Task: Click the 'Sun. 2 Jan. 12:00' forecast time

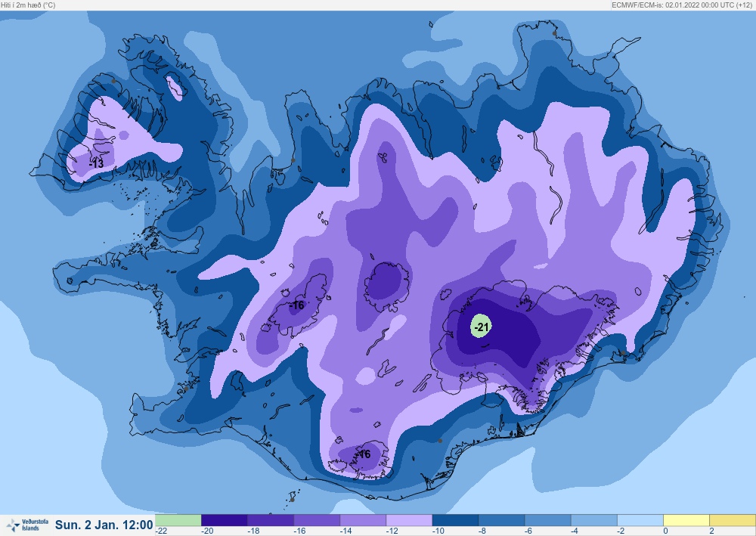Action: (x=104, y=525)
